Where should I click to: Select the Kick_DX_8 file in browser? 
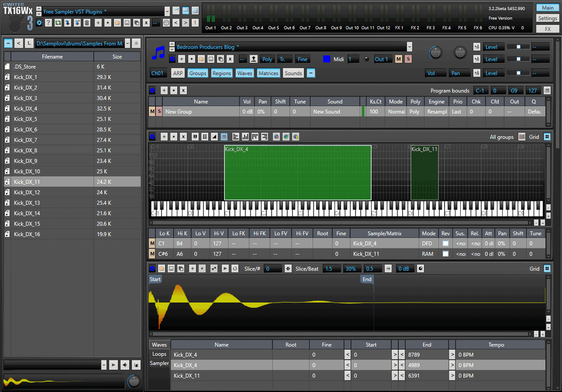[x=25, y=150]
